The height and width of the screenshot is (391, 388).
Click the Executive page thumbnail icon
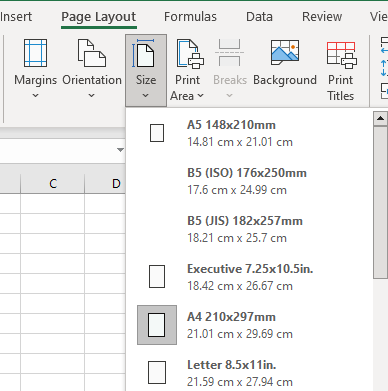coord(157,276)
